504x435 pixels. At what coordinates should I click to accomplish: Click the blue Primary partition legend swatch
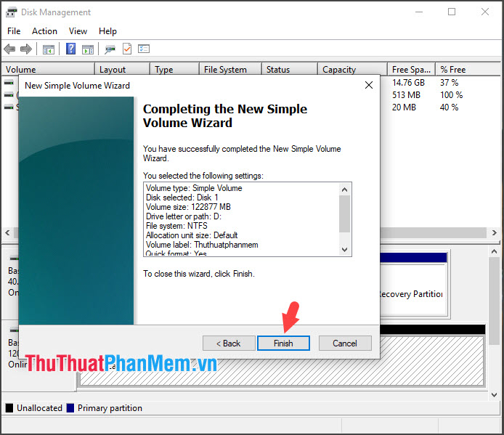[70, 408]
